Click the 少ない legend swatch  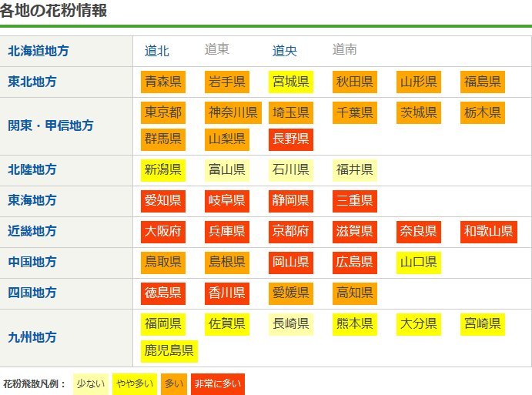tap(91, 383)
